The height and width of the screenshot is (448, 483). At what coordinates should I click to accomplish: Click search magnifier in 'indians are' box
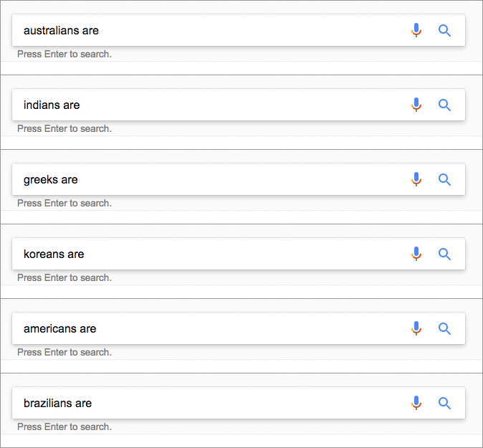click(x=444, y=105)
